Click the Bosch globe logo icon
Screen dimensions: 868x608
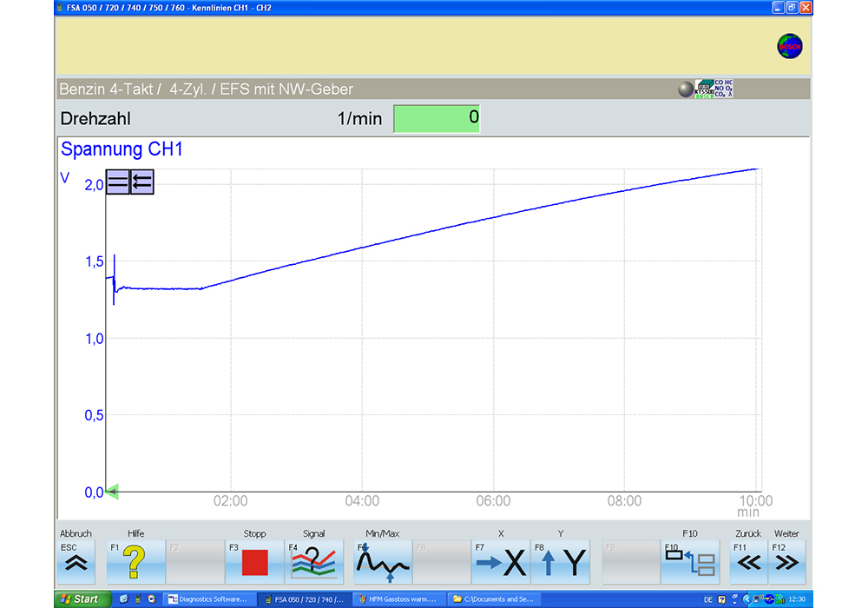click(789, 47)
